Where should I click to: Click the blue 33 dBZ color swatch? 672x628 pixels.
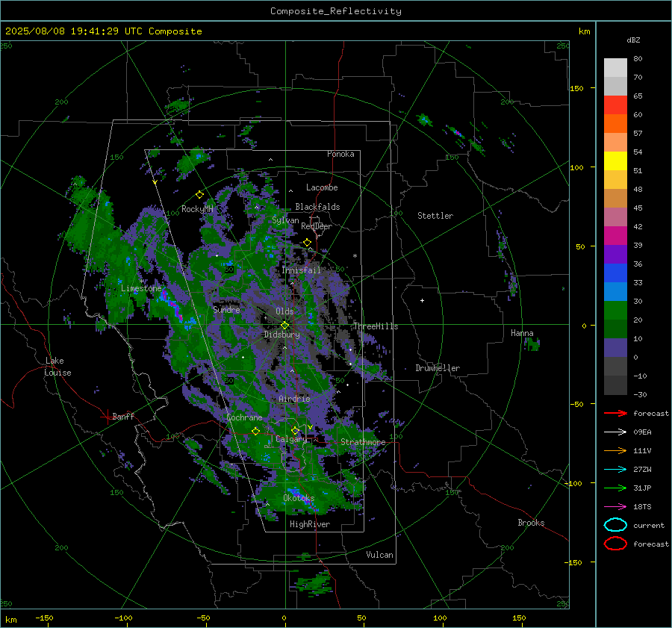[x=615, y=273]
